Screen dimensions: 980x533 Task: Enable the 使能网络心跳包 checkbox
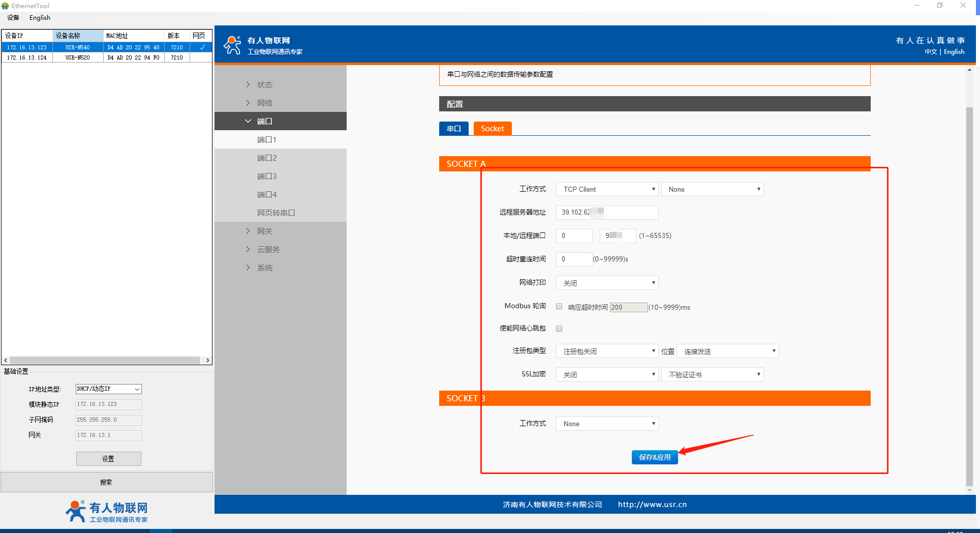559,329
